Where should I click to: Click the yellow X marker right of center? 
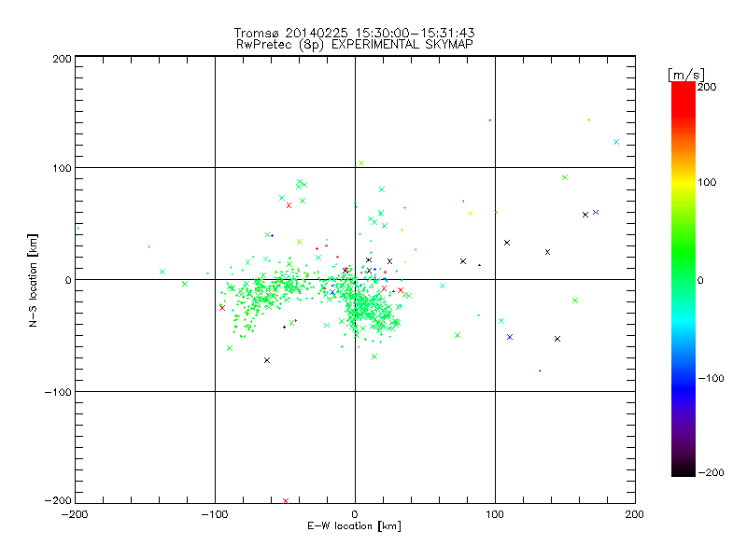(471, 214)
